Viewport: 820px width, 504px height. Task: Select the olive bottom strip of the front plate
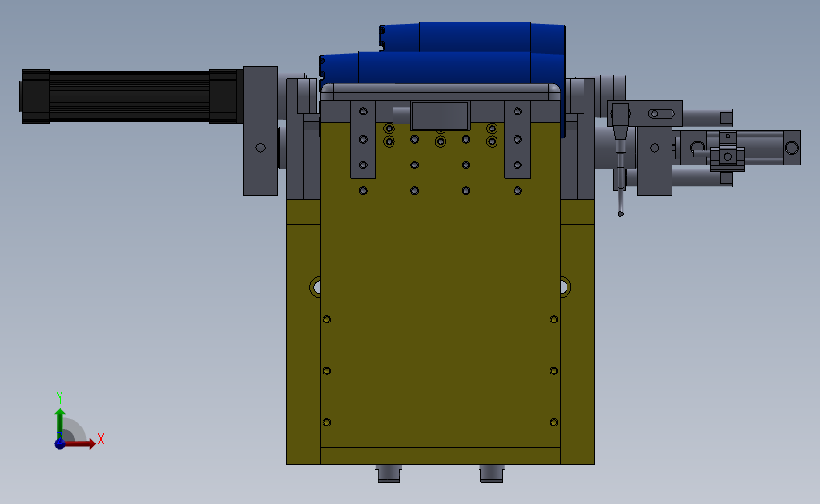(x=441, y=456)
